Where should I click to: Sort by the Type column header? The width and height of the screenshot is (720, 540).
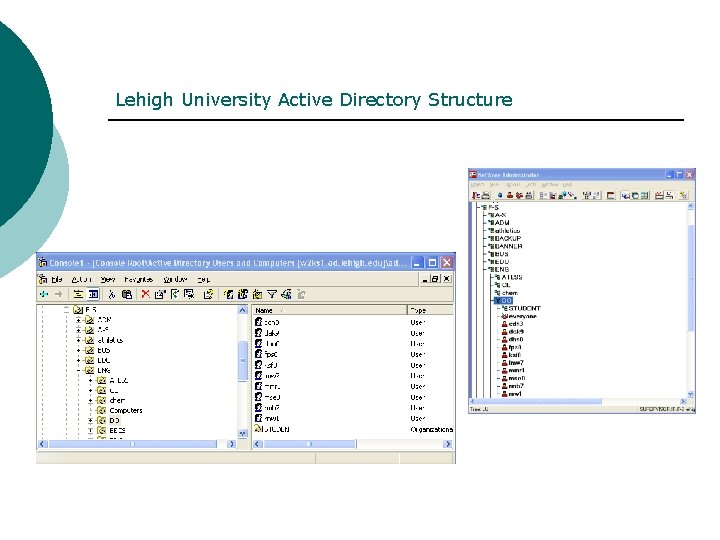430,310
